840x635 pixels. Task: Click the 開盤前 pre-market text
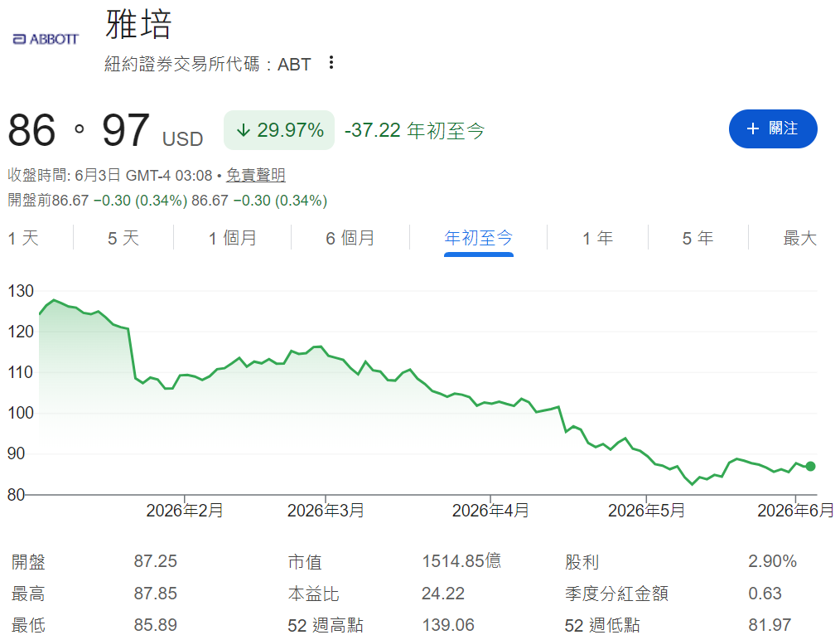coord(167,201)
